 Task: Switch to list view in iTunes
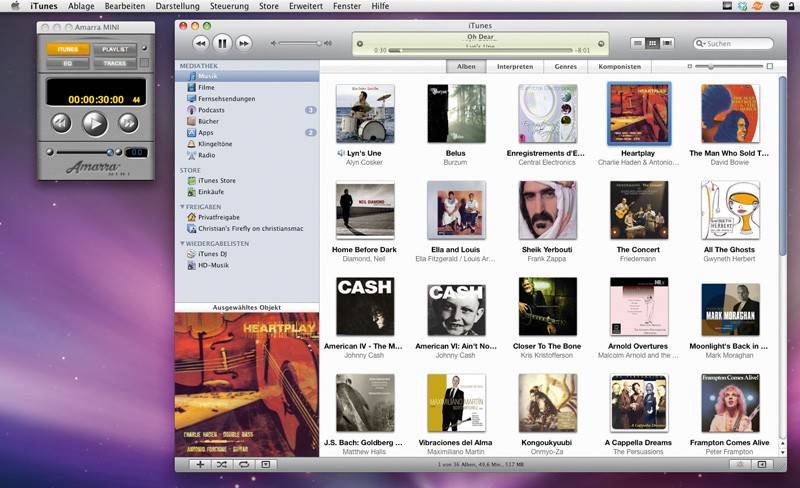[x=638, y=43]
